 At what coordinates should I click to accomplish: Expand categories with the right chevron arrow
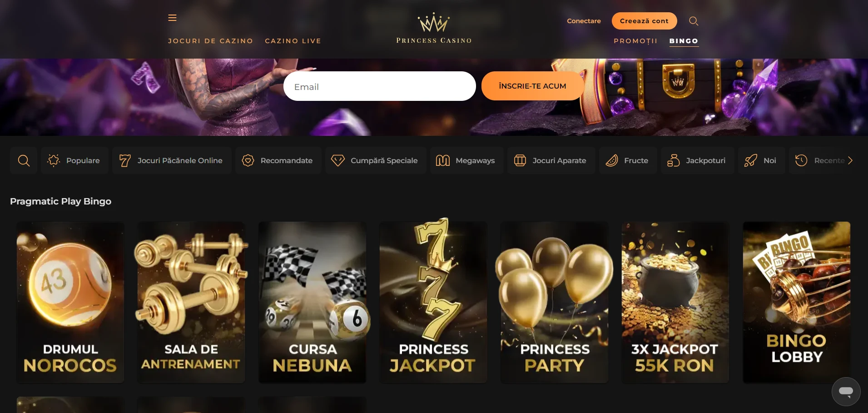(850, 160)
